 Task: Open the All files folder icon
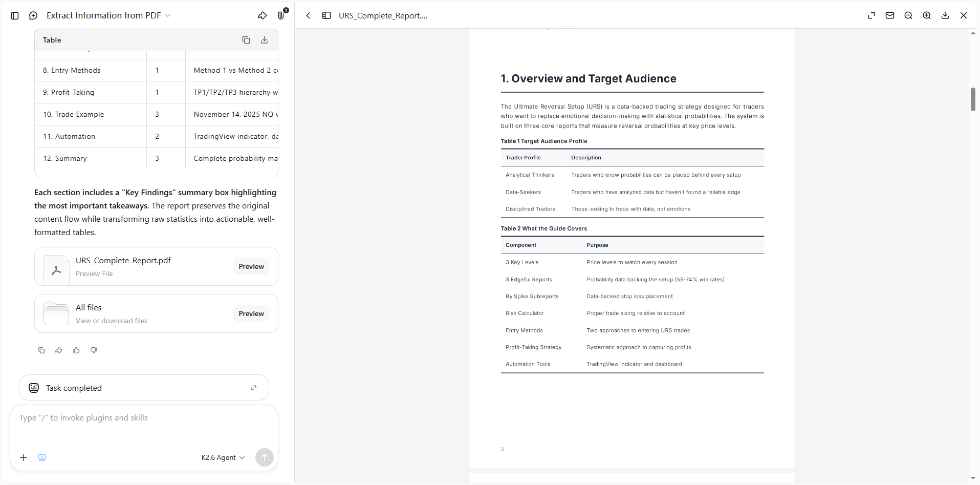click(x=56, y=313)
